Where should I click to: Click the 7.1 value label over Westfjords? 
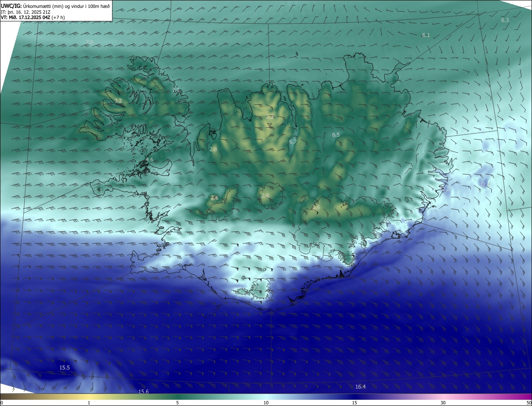click(x=176, y=90)
